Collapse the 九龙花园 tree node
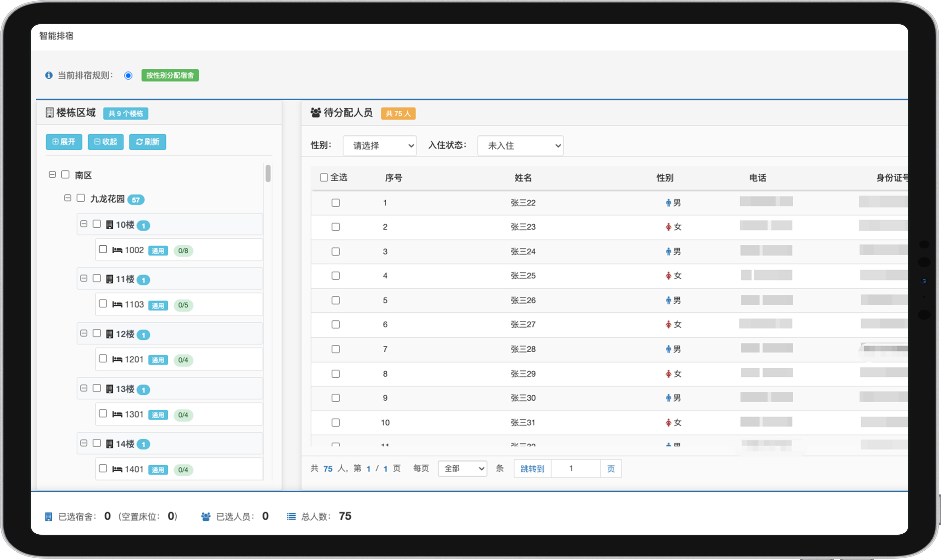941x560 pixels. [67, 198]
